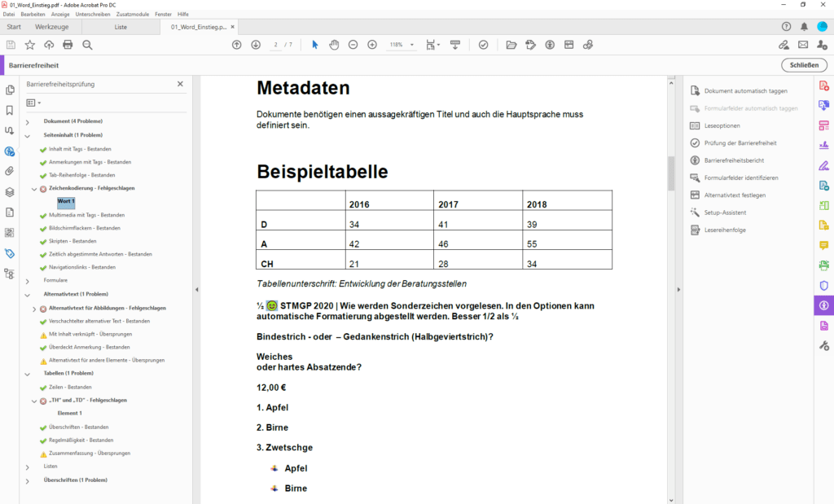
Task: Click the notifications bell icon
Action: click(x=804, y=27)
